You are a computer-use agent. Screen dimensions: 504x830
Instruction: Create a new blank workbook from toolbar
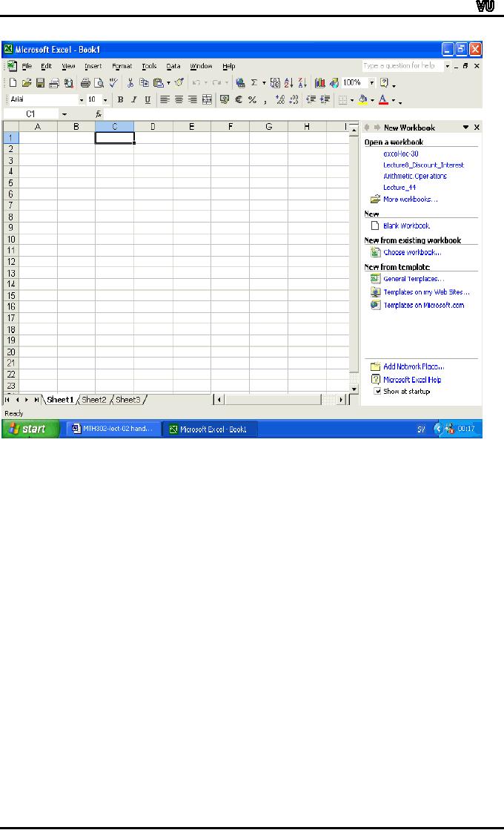(x=13, y=82)
